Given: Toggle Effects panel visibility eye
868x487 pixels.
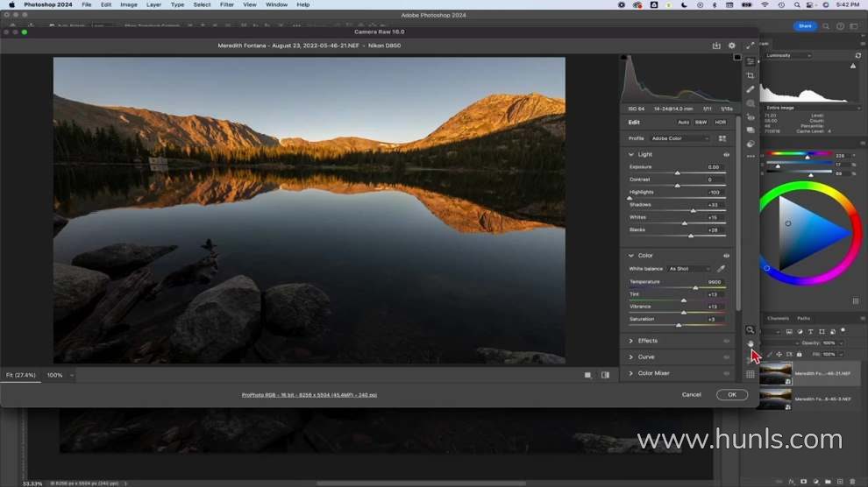Looking at the screenshot, I should [726, 341].
